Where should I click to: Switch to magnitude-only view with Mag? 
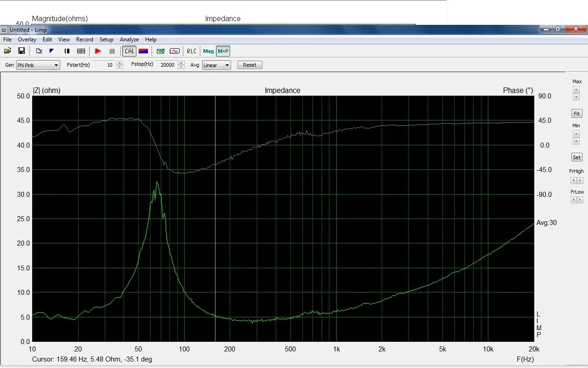pyautogui.click(x=209, y=51)
